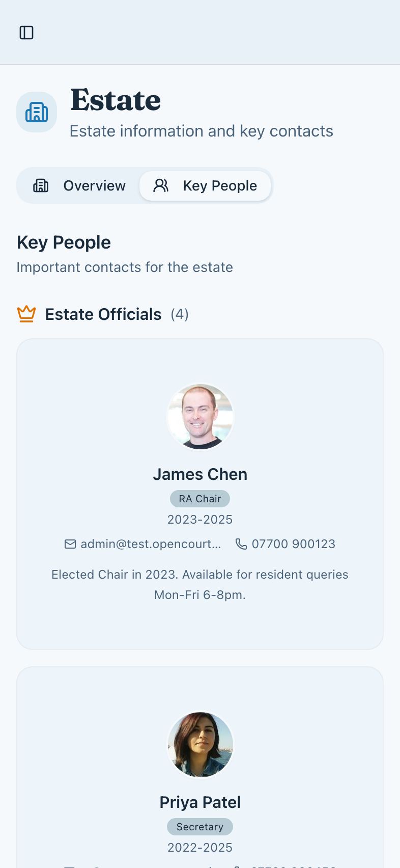Image resolution: width=400 pixels, height=868 pixels.
Task: Click the Estate building icon in the header
Action: click(37, 112)
